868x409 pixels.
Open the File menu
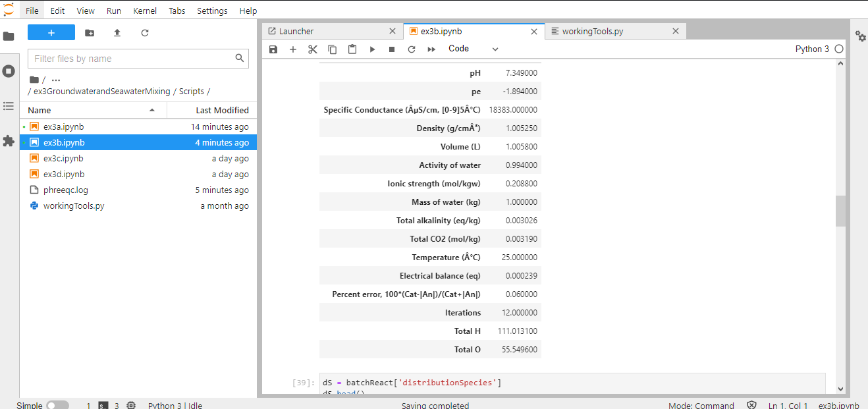(32, 11)
